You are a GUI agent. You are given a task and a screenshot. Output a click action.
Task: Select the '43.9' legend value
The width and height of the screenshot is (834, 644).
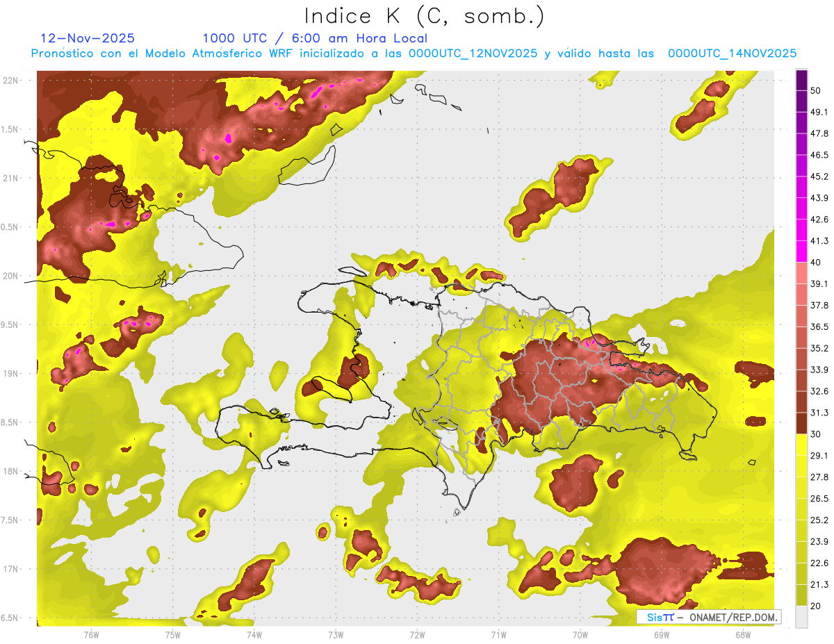(x=819, y=198)
